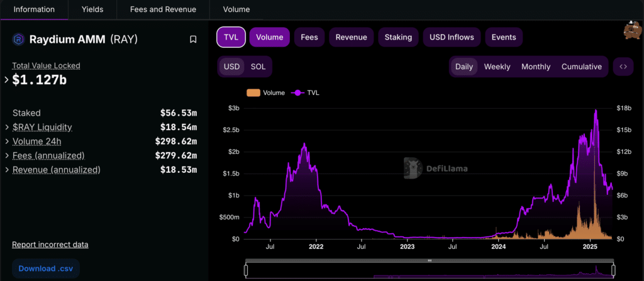
Task: Expand the Fees (annualized) row
Action: pos(7,156)
